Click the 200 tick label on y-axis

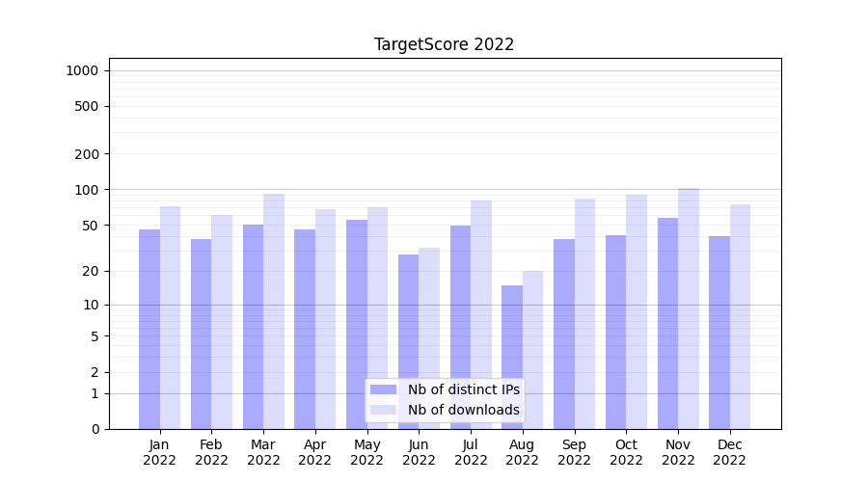pyautogui.click(x=88, y=154)
